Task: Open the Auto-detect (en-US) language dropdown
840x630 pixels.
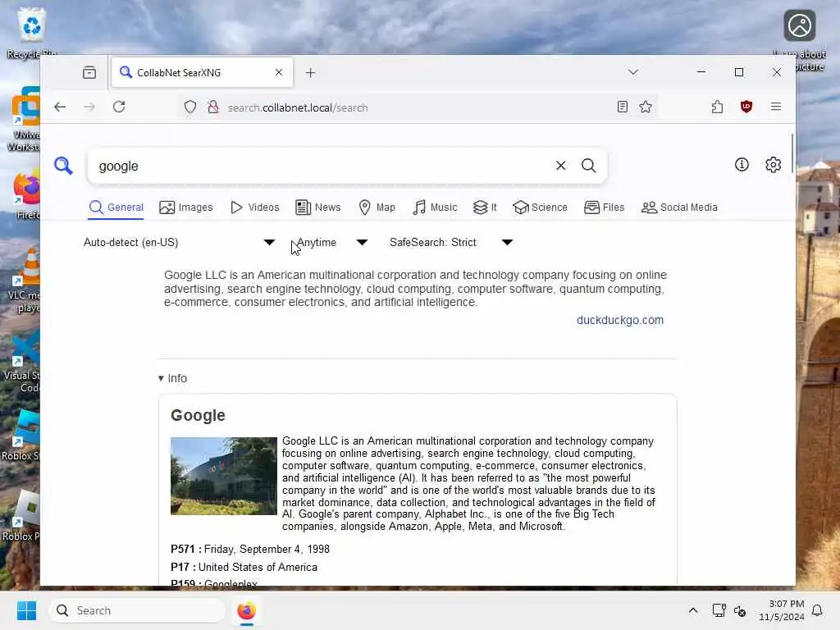Action: pyautogui.click(x=180, y=242)
